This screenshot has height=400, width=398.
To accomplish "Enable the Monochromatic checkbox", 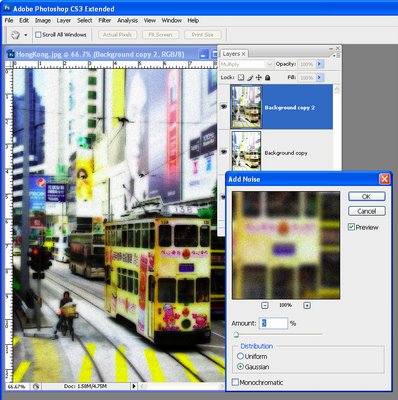I will click(235, 382).
